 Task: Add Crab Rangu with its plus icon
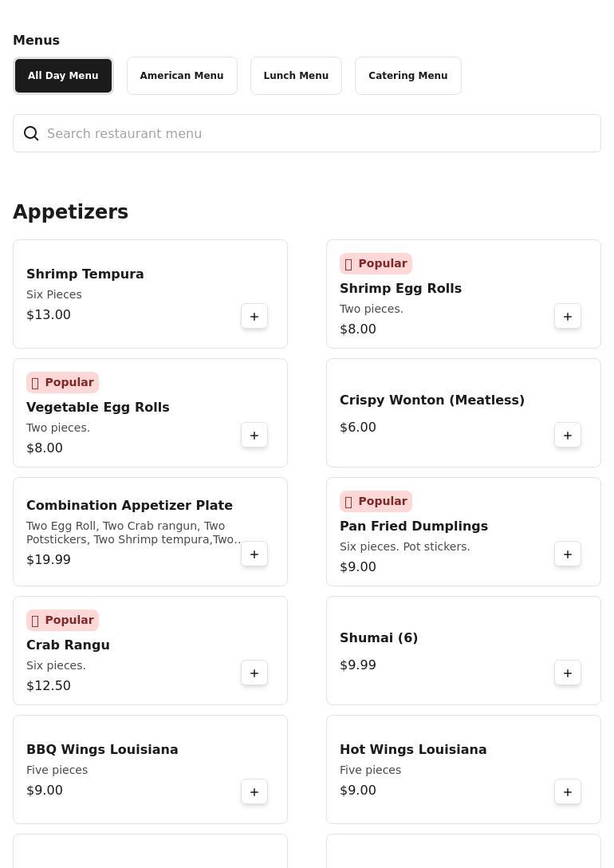(x=254, y=673)
